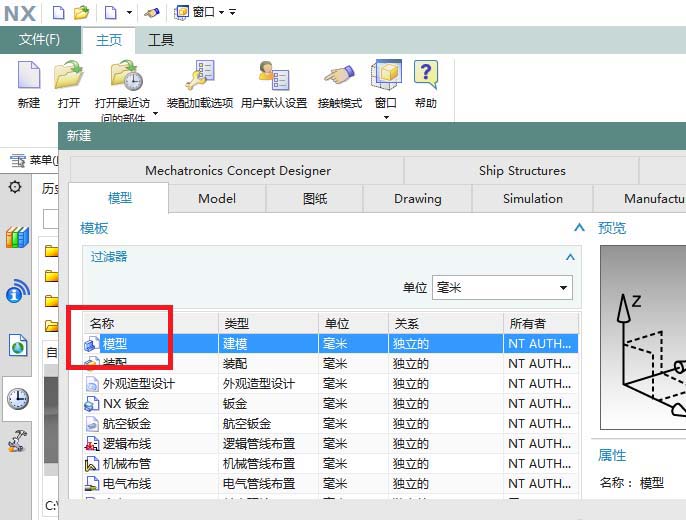Select the 模型 template row

330,344
